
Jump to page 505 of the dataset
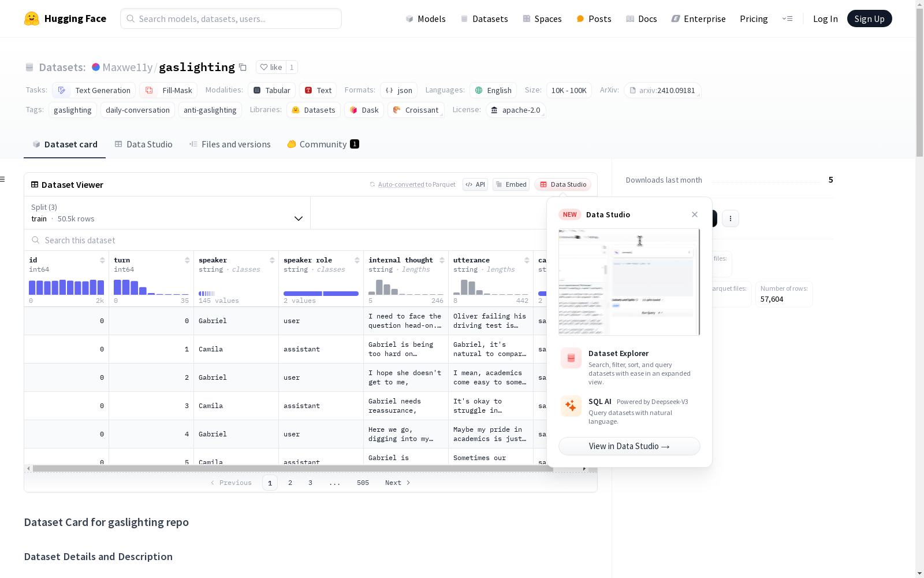click(x=363, y=483)
